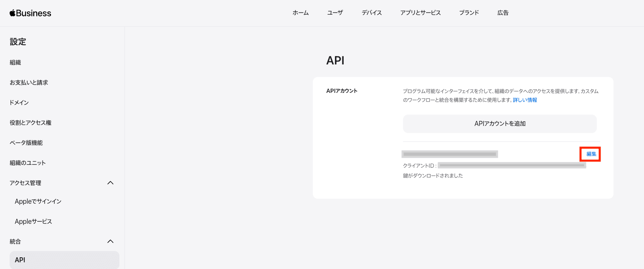
Task: Click the APIアカウントを追加 button
Action: tap(500, 123)
